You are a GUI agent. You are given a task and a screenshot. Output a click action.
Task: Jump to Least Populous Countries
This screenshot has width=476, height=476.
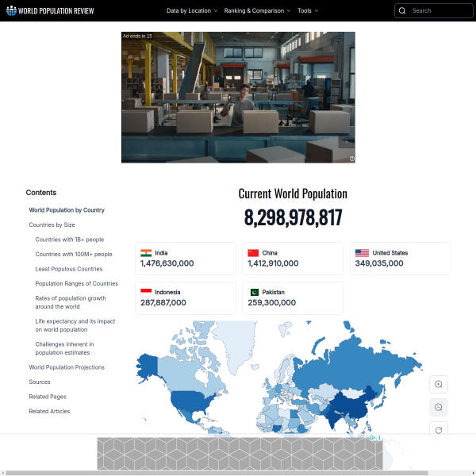[x=69, y=269]
